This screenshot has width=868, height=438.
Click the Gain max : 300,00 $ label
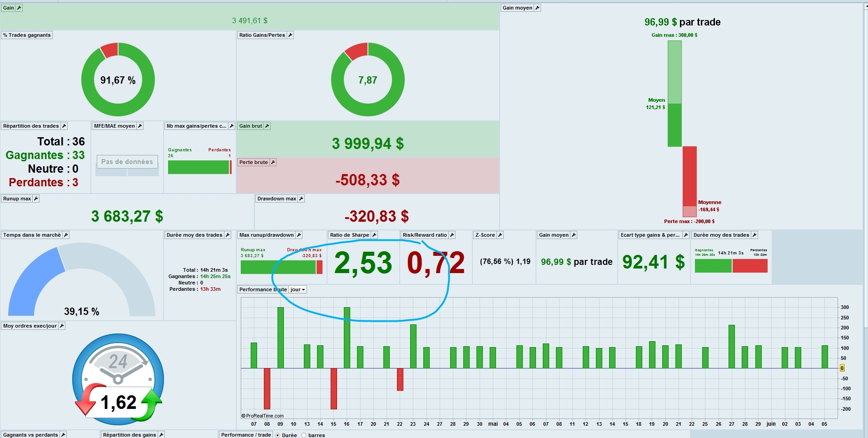pyautogui.click(x=675, y=35)
